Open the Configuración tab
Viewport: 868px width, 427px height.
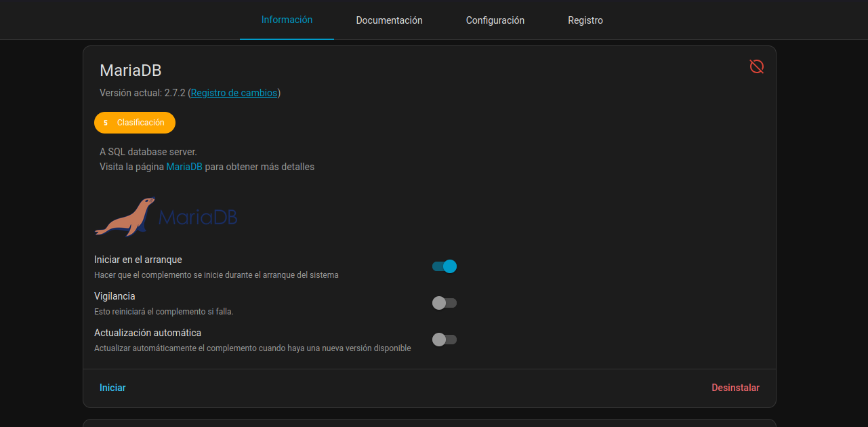pyautogui.click(x=495, y=20)
